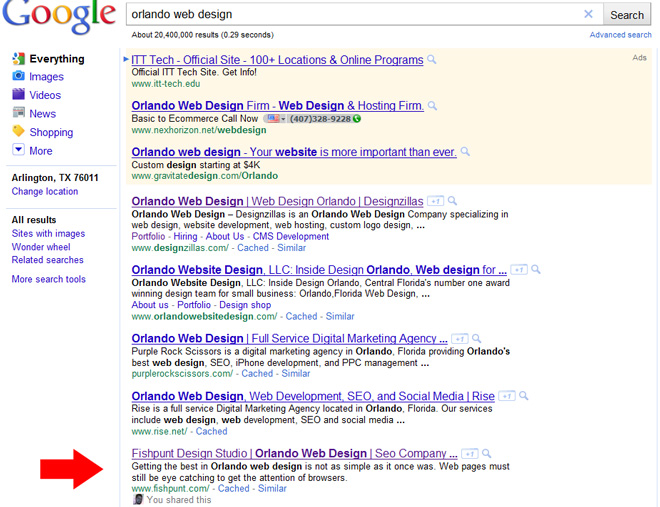Screen dimensions: 660x507
Task: View Cached version of designzillas.com
Action: pos(253,248)
